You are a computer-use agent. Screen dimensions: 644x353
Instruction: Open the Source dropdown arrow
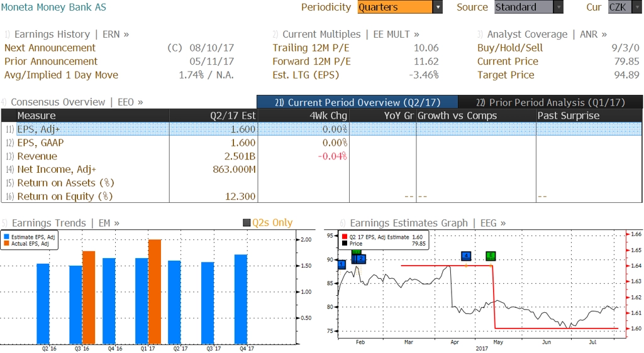click(558, 7)
